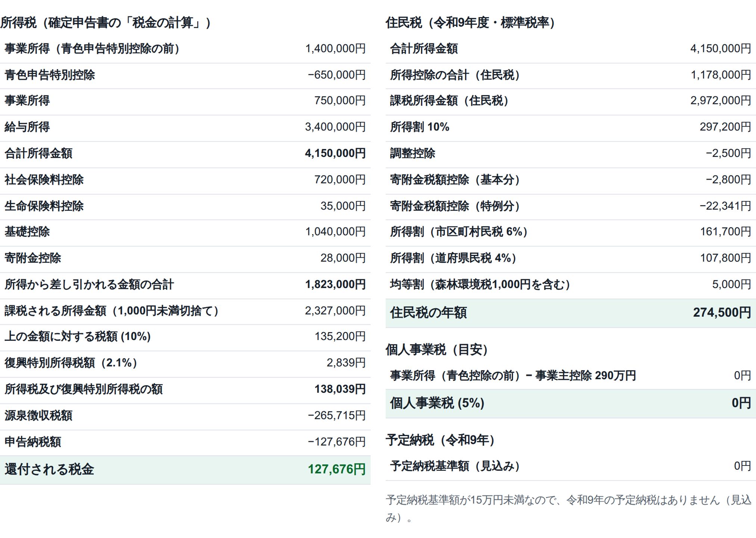The width and height of the screenshot is (756, 538).
Task: Click 寄附金税額控除（特例分）value −22,341円
Action: 725,206
